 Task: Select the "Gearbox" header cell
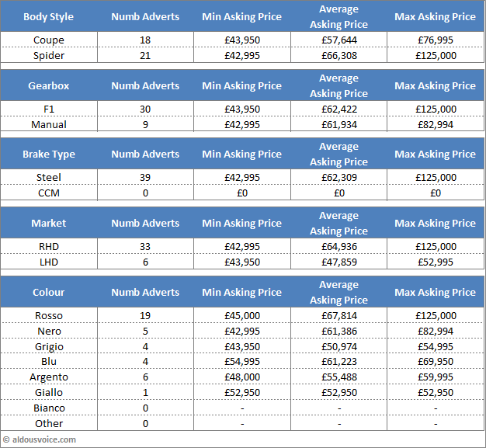pos(49,85)
